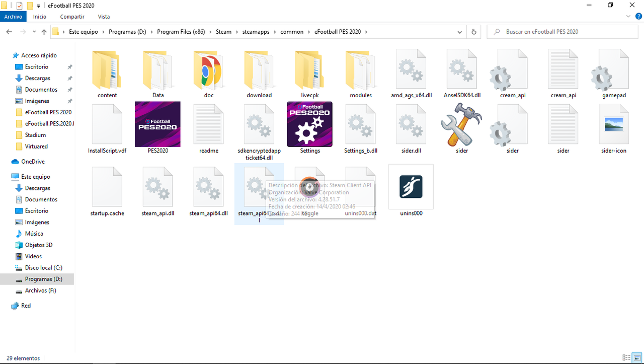Open the Archivo menu
The height and width of the screenshot is (364, 644).
pos(14,17)
